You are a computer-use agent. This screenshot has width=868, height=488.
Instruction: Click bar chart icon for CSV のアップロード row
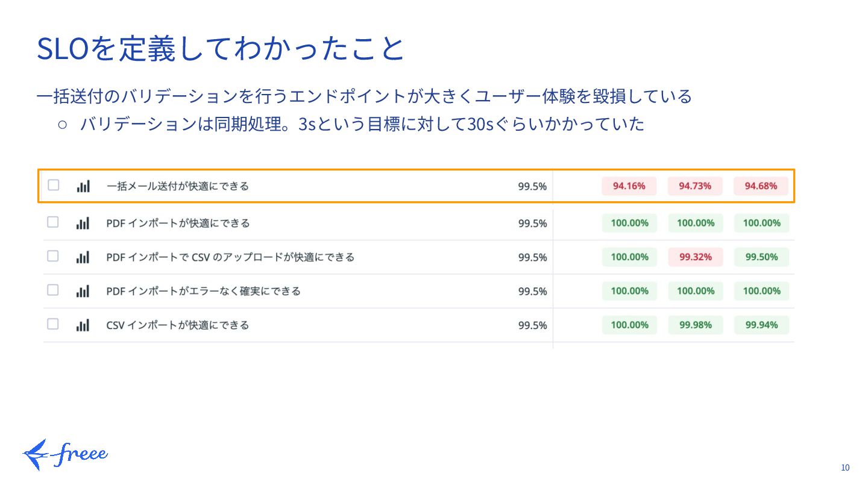click(x=83, y=257)
